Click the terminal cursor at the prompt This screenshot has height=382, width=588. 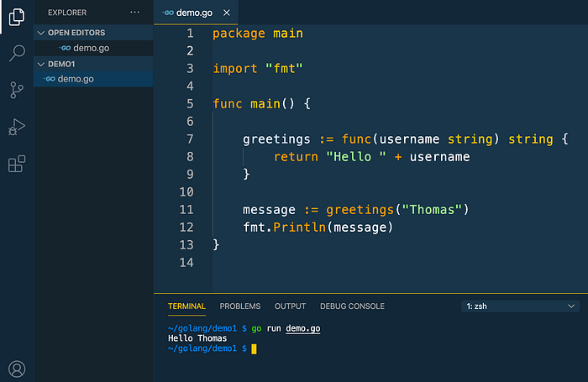(x=254, y=349)
